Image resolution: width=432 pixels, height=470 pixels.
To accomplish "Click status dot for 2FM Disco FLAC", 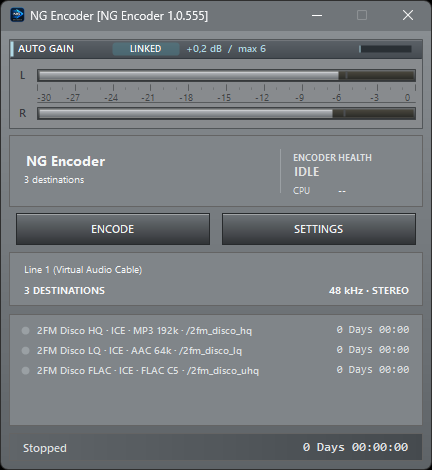I will [25, 371].
